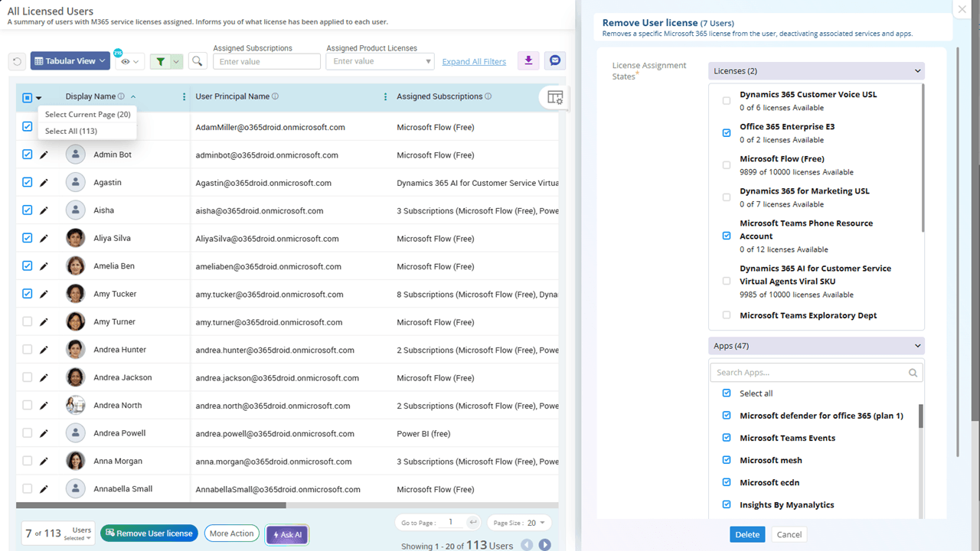Click the green filter funnel icon

(161, 61)
